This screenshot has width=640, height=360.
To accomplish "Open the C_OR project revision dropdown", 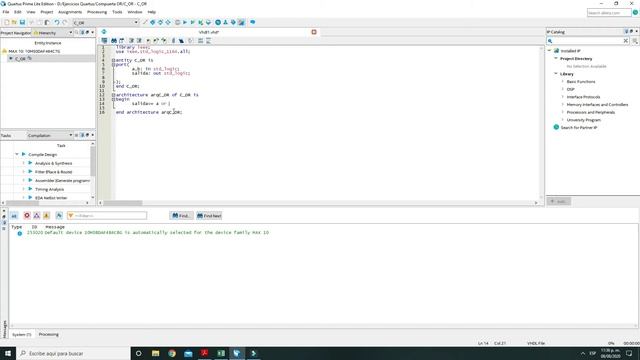I will (x=106, y=22).
